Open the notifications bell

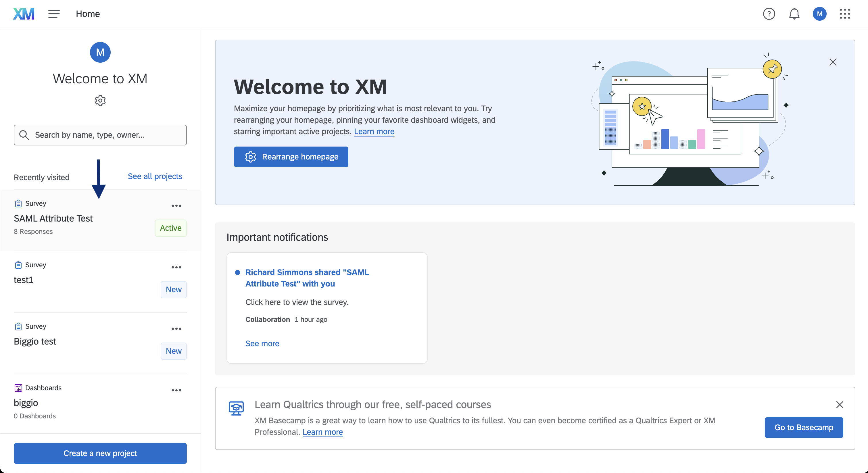point(794,14)
